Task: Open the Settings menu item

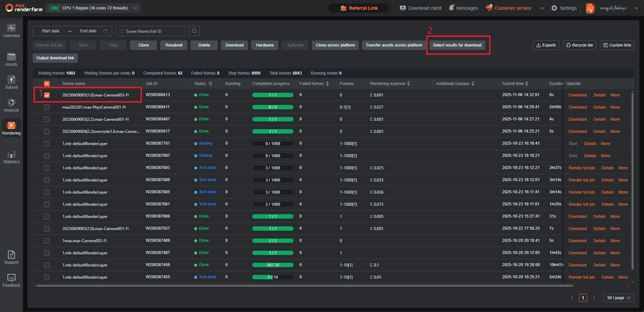Action: click(x=563, y=8)
